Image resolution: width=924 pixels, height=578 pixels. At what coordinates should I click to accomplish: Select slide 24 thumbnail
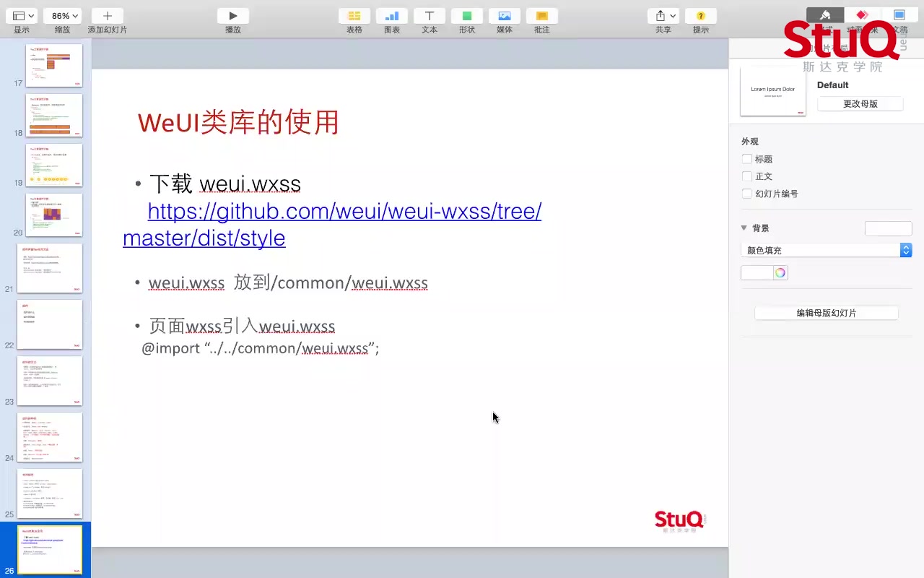click(50, 437)
